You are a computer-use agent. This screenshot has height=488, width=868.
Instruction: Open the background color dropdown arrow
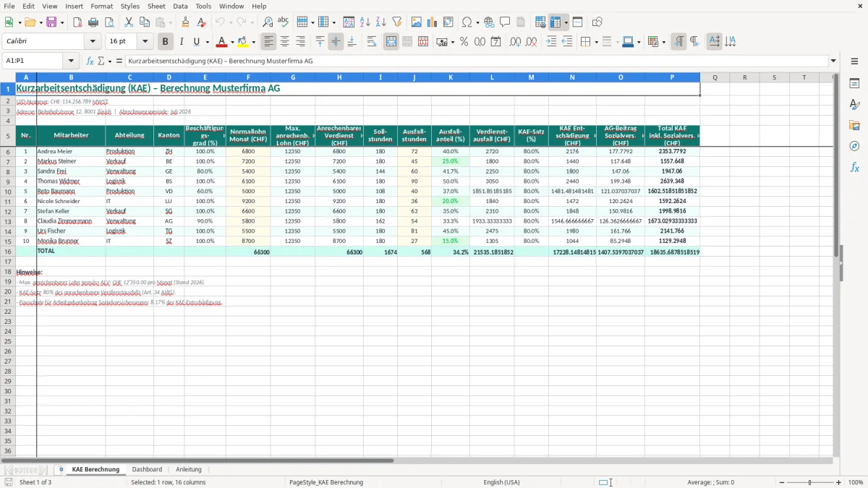(253, 42)
